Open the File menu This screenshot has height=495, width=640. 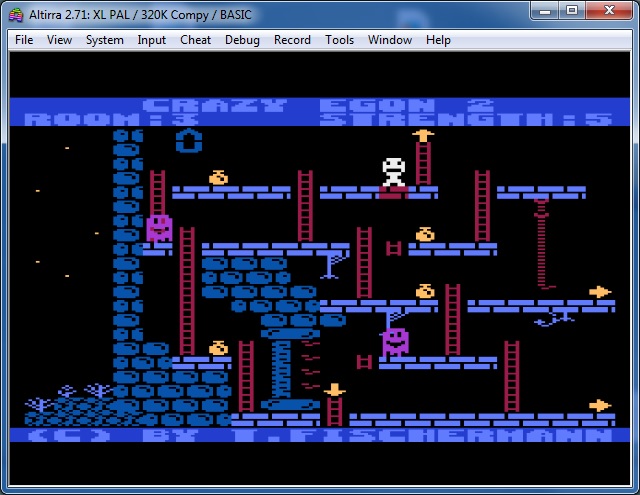pyautogui.click(x=24, y=40)
